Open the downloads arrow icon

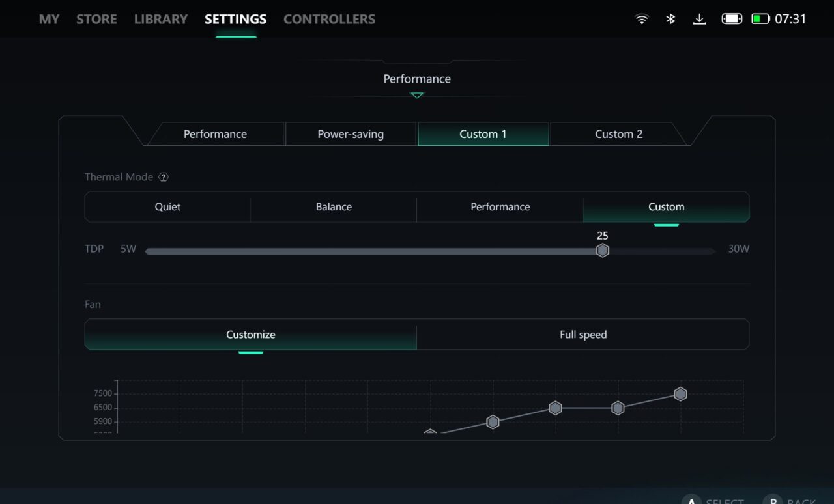tap(699, 19)
